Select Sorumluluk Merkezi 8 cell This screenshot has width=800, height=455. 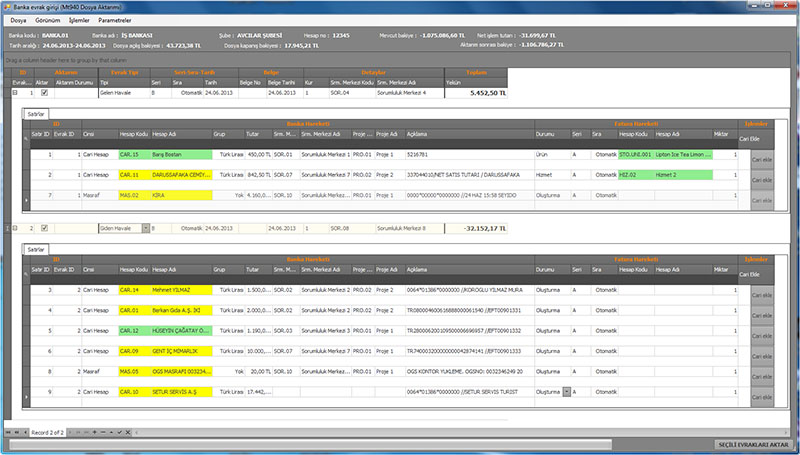click(x=410, y=229)
